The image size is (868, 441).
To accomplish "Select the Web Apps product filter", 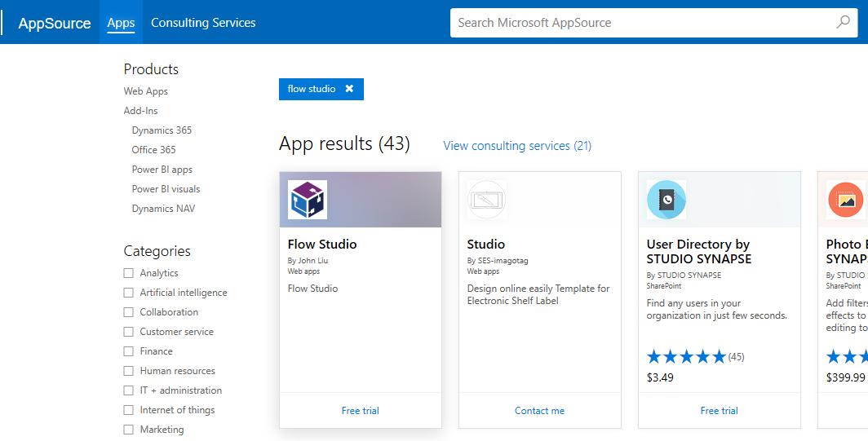I will (x=145, y=91).
